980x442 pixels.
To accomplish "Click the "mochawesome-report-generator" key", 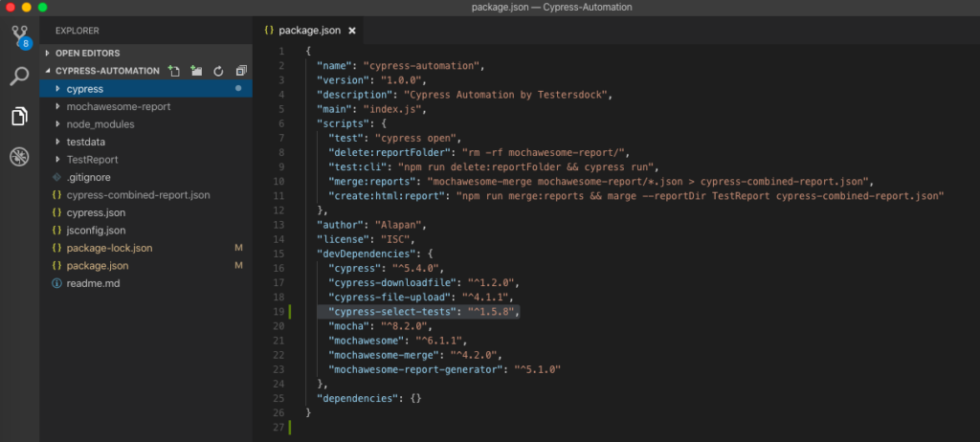I will (417, 369).
